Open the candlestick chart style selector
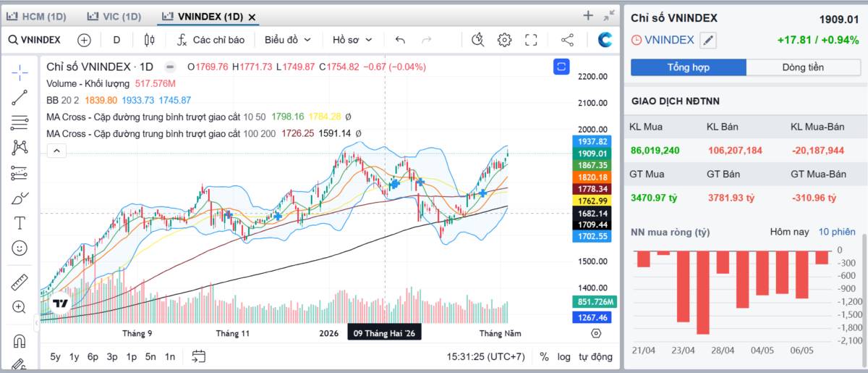Image resolution: width=868 pixels, height=373 pixels. (x=149, y=40)
